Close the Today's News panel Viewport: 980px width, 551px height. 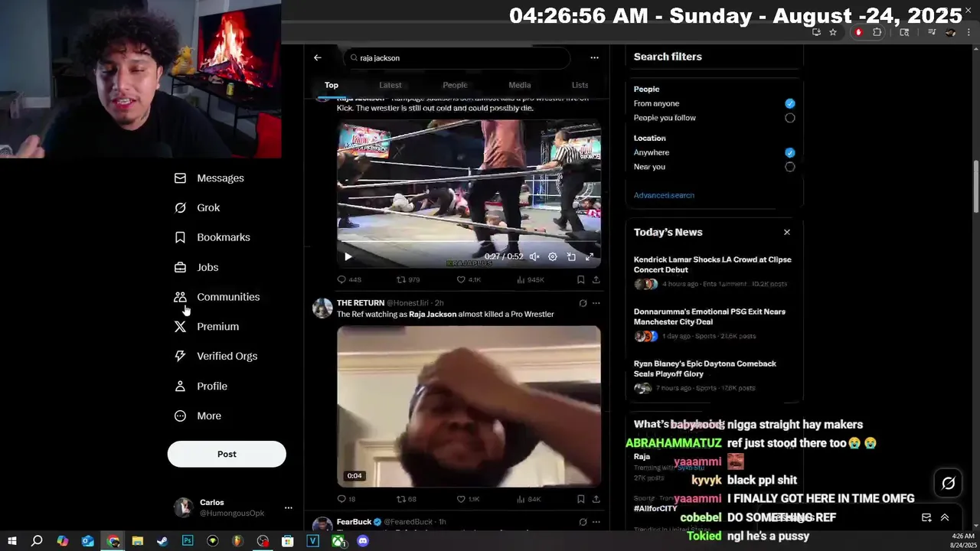[x=786, y=232]
